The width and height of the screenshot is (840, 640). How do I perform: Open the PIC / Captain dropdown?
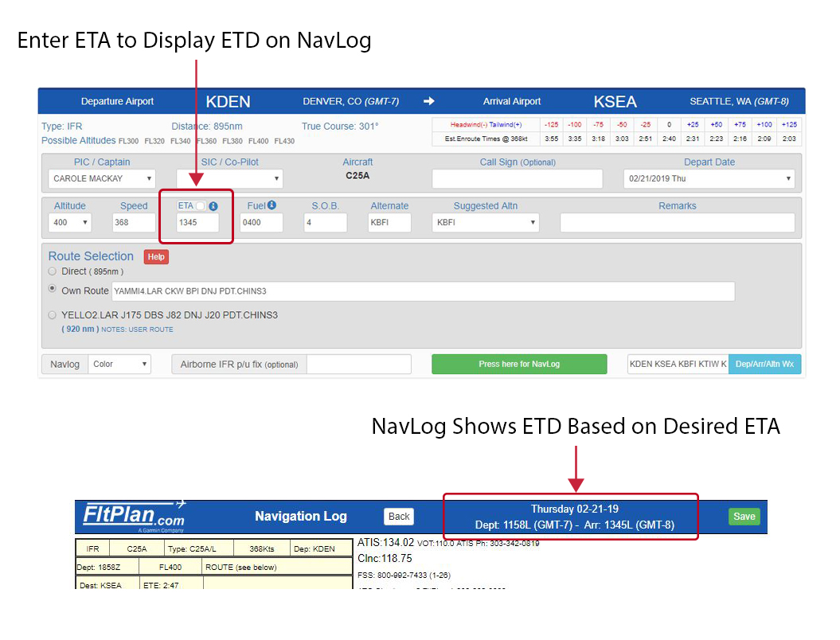(x=102, y=178)
